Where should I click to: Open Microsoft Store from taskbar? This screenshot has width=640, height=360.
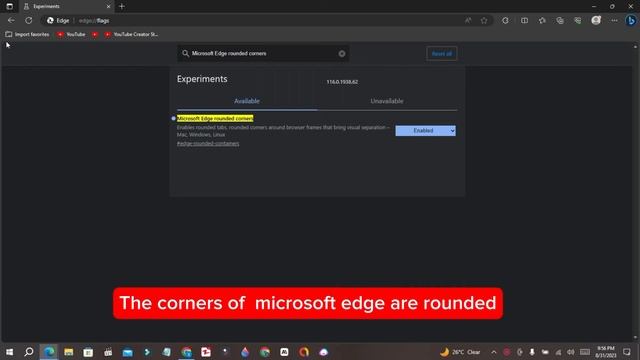click(88, 352)
